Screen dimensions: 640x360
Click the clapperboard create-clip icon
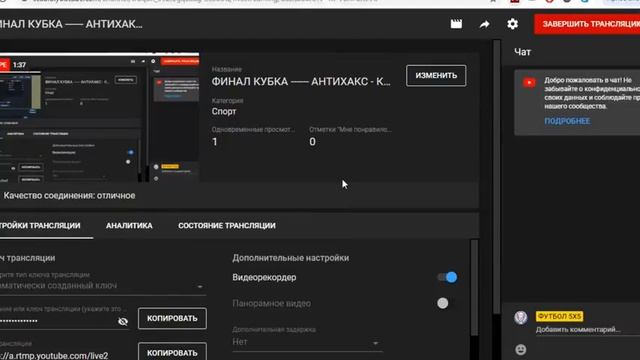[x=456, y=24]
